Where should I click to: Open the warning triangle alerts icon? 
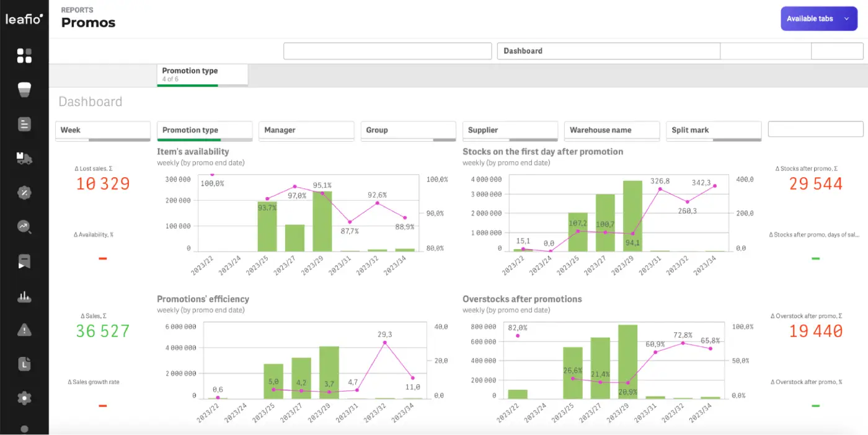pyautogui.click(x=24, y=330)
